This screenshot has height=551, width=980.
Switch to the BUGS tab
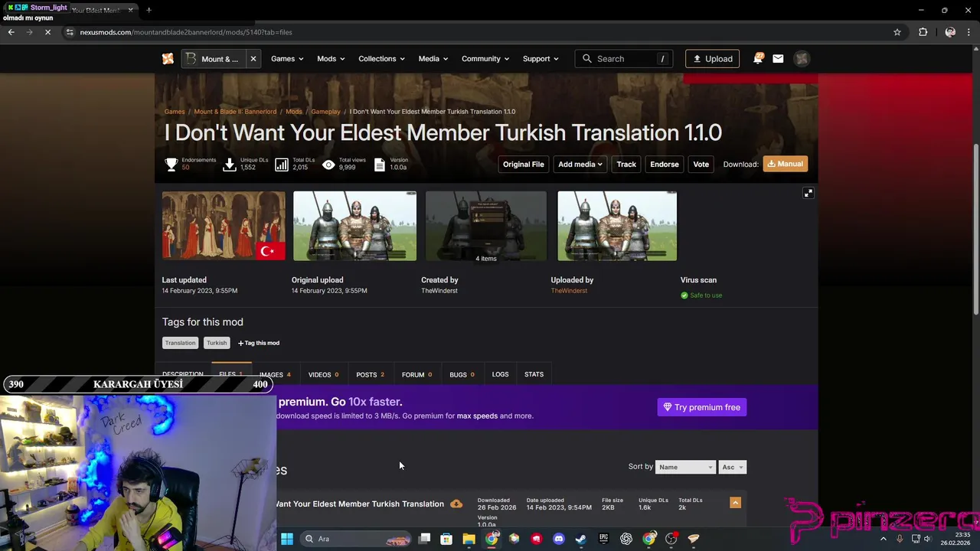point(462,375)
